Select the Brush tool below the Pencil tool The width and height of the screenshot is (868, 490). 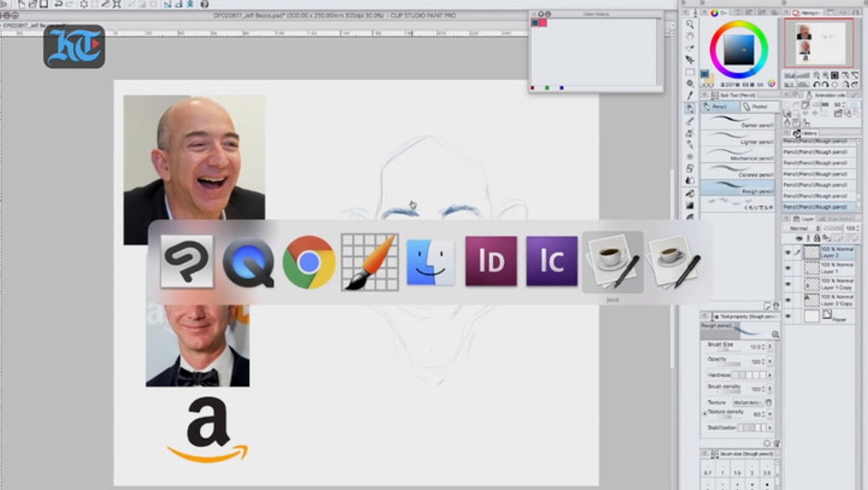690,120
